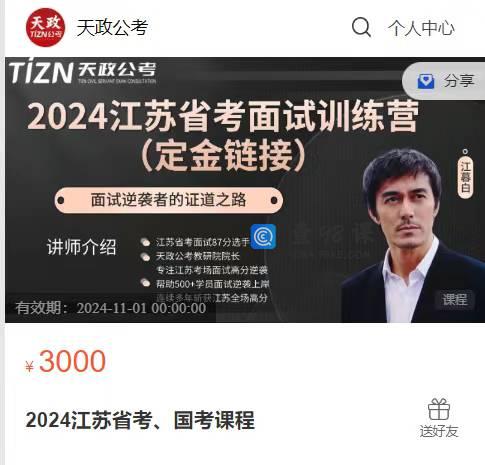This screenshot has width=485, height=465.
Task: Click the 面试逆袭者的证道之路 pill label
Action: coord(169,200)
